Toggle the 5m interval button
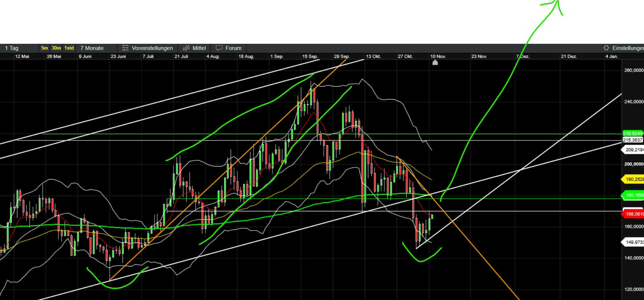The width and height of the screenshot is (644, 300). pos(44,48)
